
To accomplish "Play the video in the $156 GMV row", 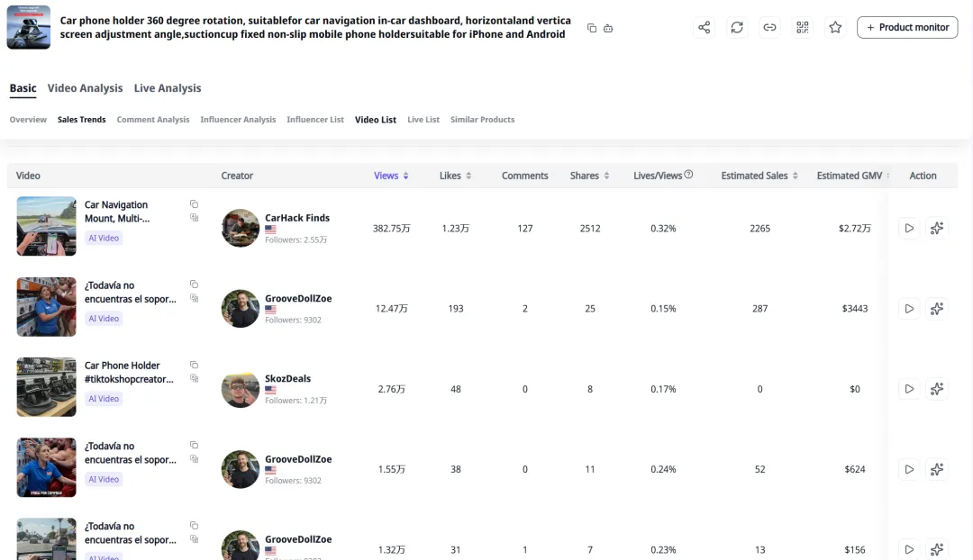I will [x=909, y=549].
